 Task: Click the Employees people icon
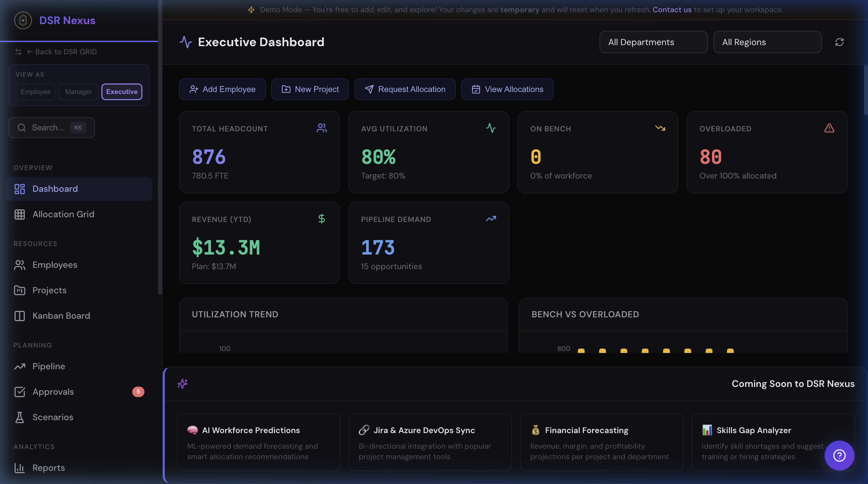coord(19,265)
